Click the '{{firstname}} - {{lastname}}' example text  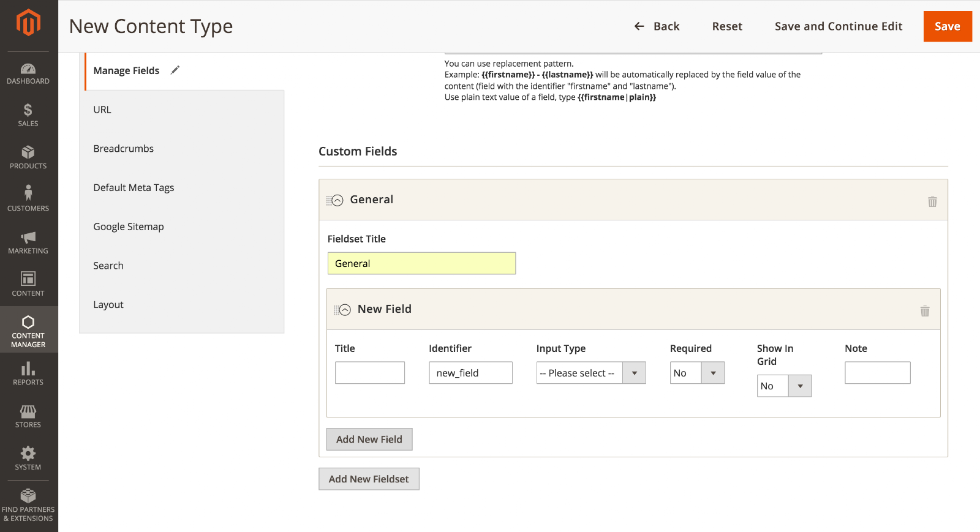(x=537, y=75)
